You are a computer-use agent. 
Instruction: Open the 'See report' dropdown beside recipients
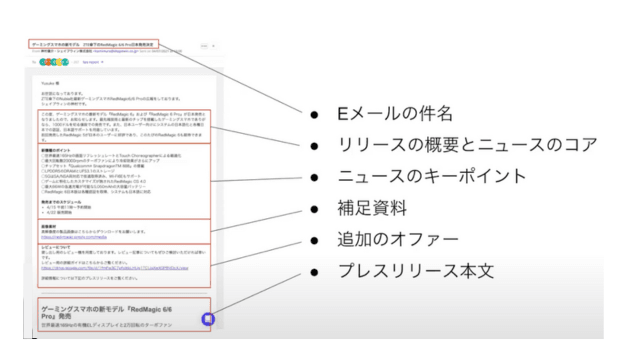tap(93, 62)
